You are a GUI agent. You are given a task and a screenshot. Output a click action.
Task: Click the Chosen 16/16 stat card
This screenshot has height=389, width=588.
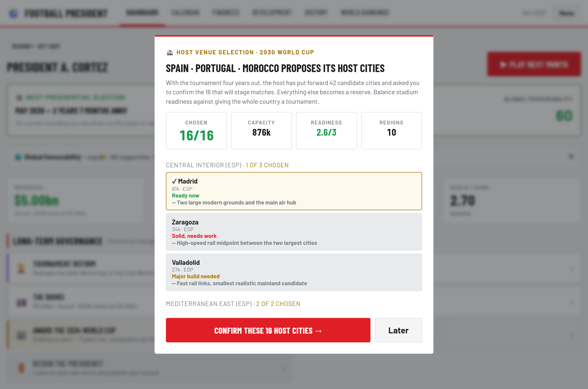point(196,131)
